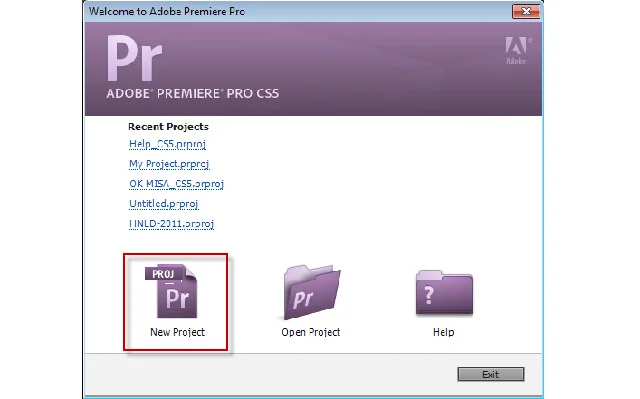This screenshot has height=399, width=640.
Task: Click the New Project icon
Action: 172,291
